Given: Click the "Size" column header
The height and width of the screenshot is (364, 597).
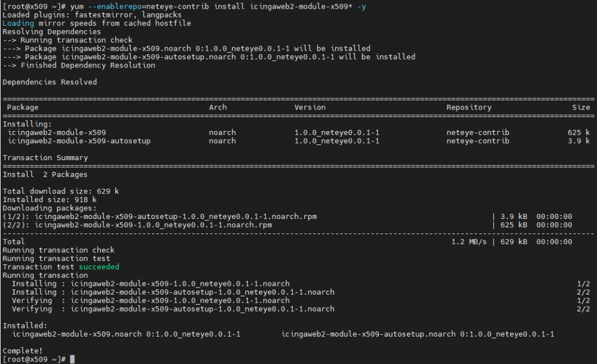Looking at the screenshot, I should [581, 107].
